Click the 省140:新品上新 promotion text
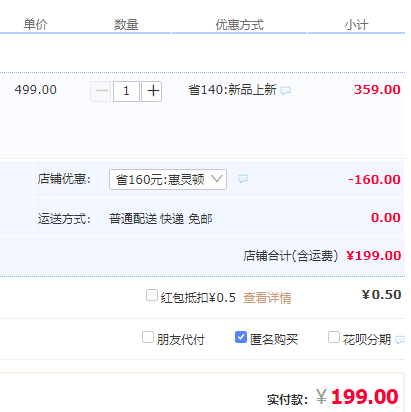The height and width of the screenshot is (412, 411). tap(232, 90)
